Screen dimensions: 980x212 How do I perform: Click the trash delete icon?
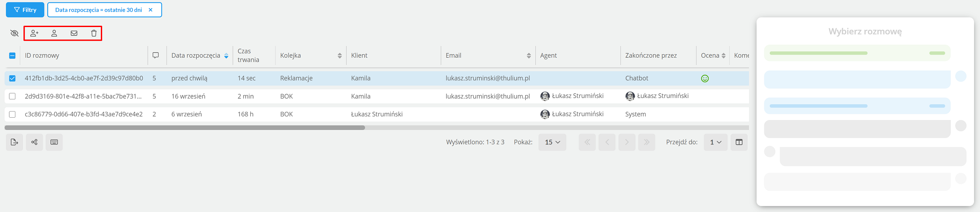click(94, 33)
